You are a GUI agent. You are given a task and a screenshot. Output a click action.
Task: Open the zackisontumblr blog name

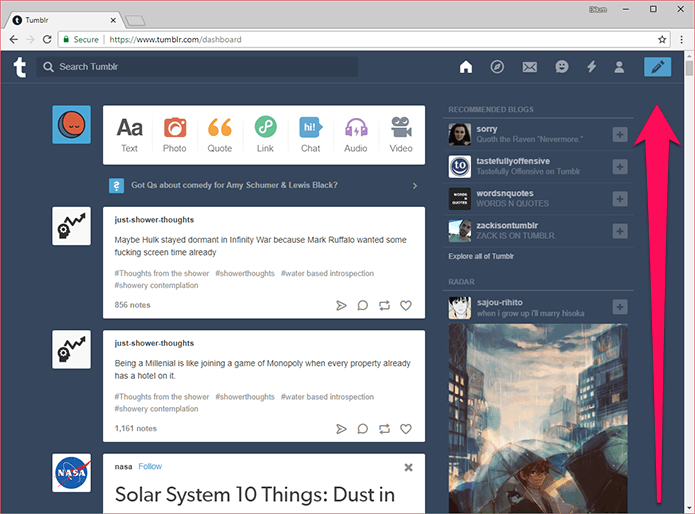point(507,225)
